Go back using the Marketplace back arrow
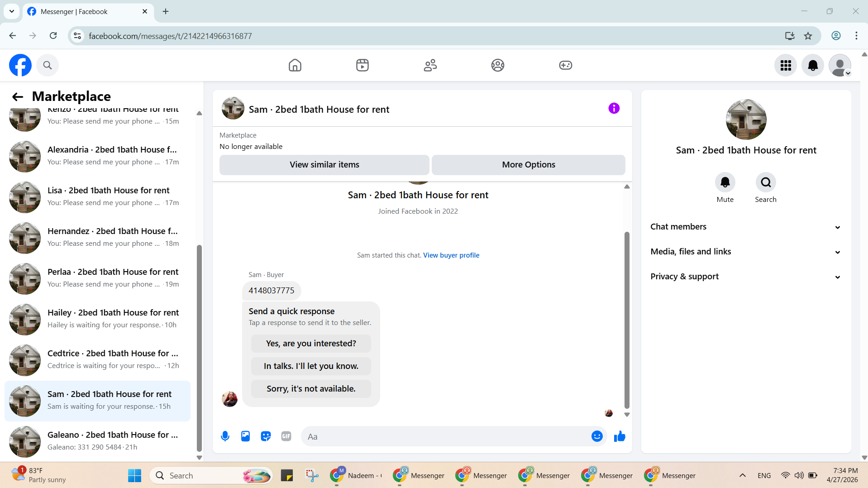Image resolution: width=868 pixels, height=488 pixels. pos(18,96)
